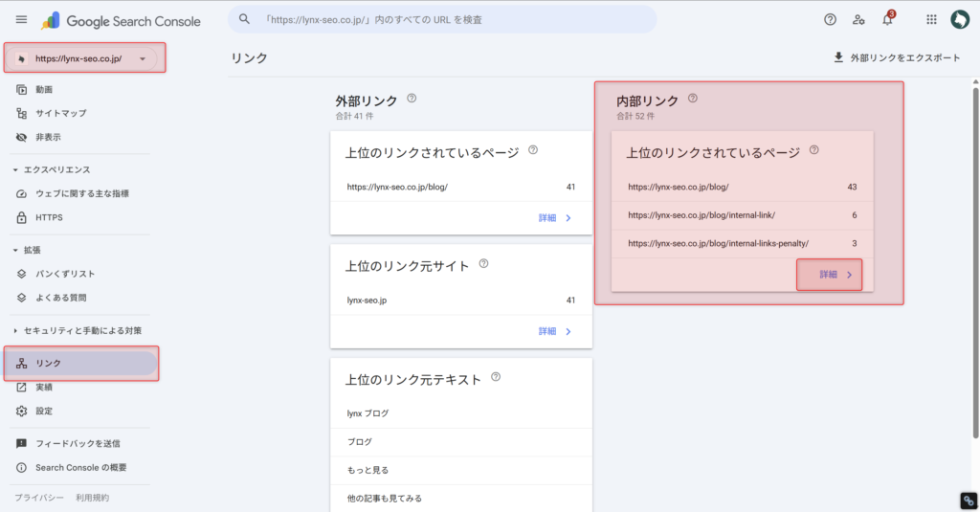Open 詳細 link in 内部リンク card
This screenshot has height=512, width=980.
[x=829, y=275]
